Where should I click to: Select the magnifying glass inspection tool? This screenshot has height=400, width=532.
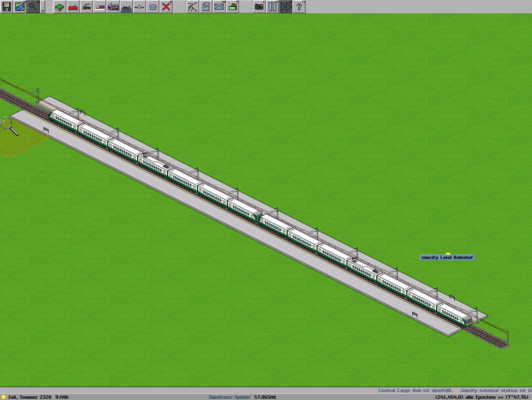click(33, 7)
